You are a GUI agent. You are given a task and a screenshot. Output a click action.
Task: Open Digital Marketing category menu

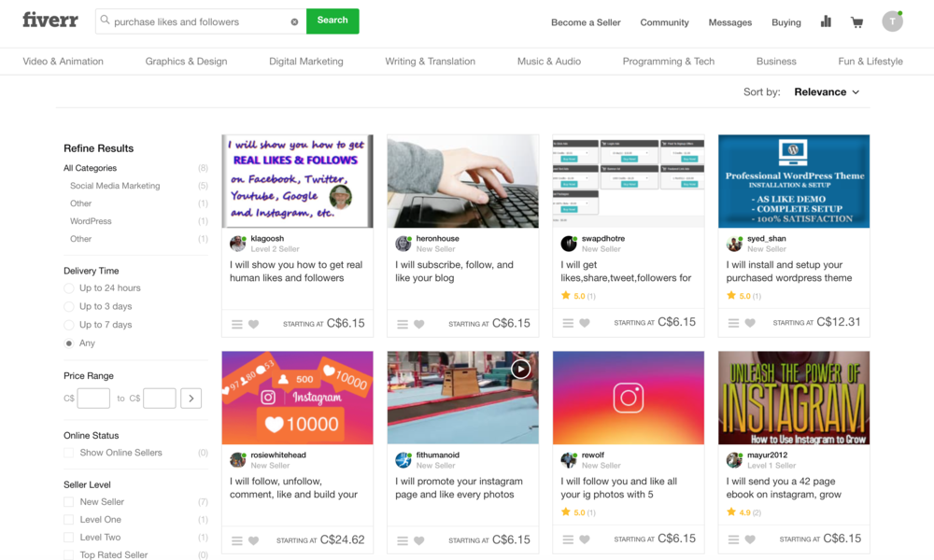pos(306,62)
